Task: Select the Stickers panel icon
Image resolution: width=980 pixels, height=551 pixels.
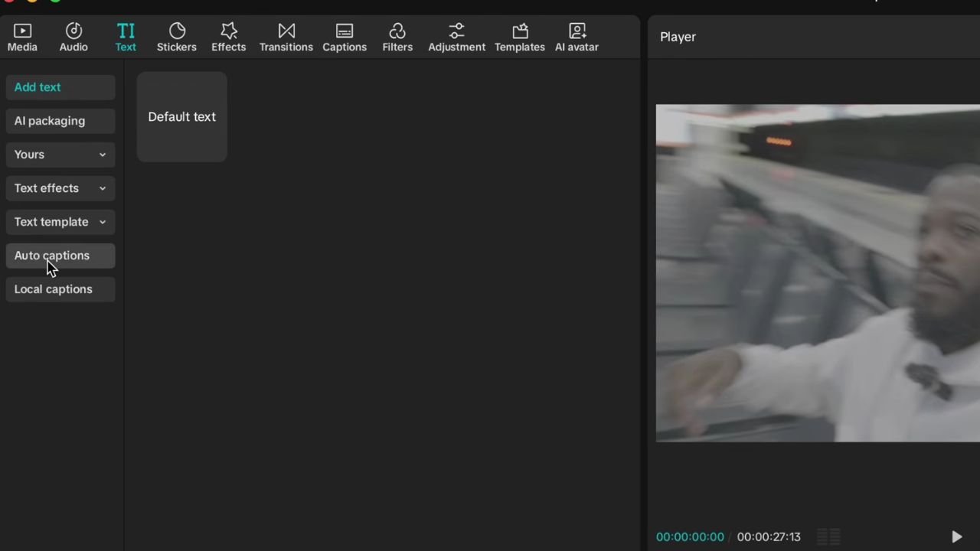Action: click(x=176, y=36)
